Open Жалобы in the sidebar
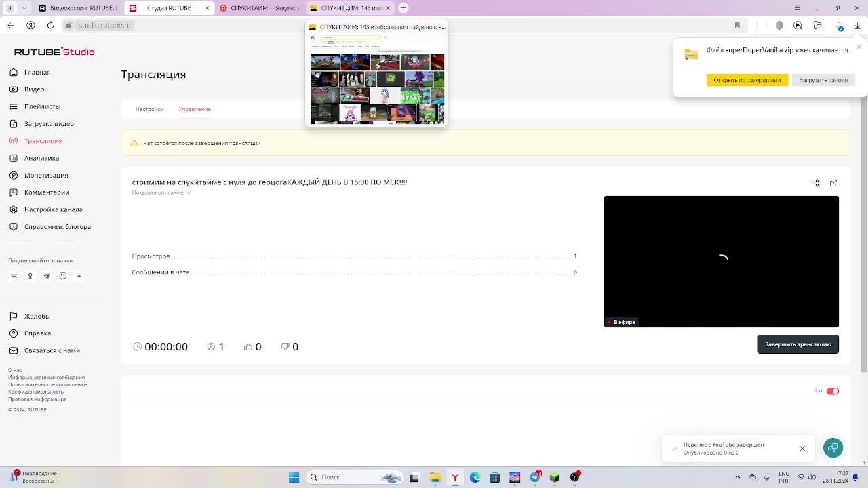The image size is (868, 488). pos(30,316)
